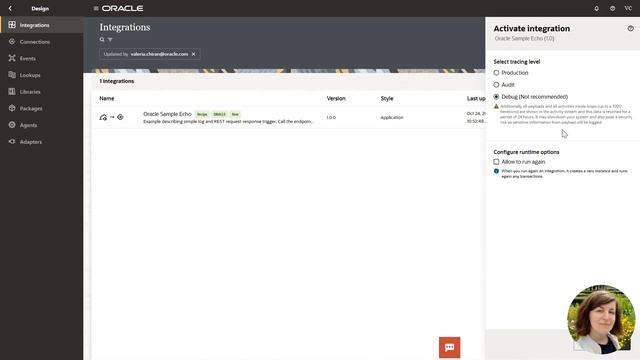Click the info icon under Allow to run again
Viewport: 640px width, 360px height.
pos(496,171)
